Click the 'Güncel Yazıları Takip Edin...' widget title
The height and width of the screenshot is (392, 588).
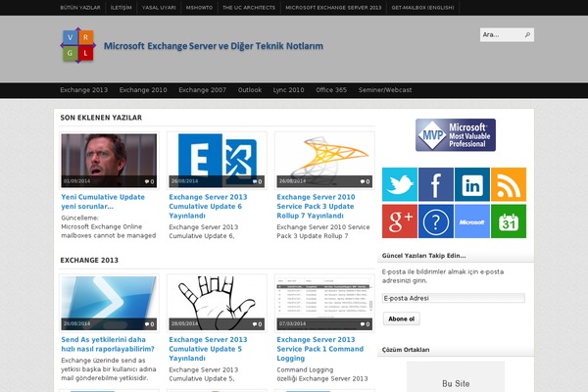pos(423,256)
